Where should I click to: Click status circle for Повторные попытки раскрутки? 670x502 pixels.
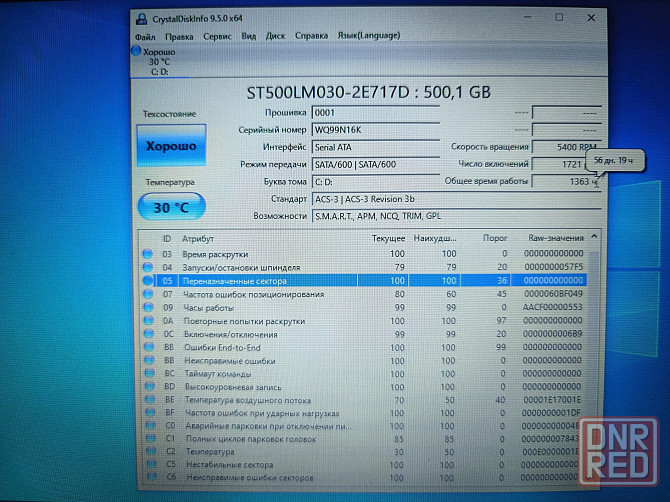point(149,320)
